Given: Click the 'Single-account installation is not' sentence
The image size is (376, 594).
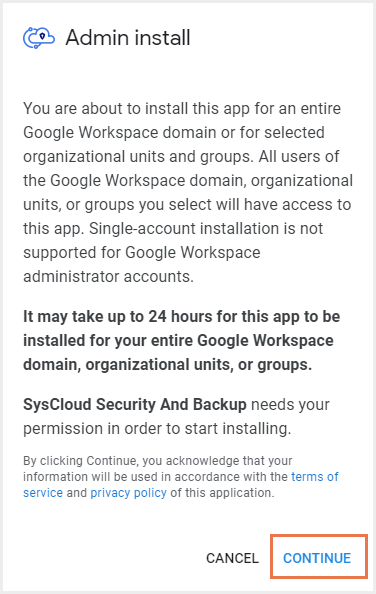Looking at the screenshot, I should pyautogui.click(x=206, y=228).
